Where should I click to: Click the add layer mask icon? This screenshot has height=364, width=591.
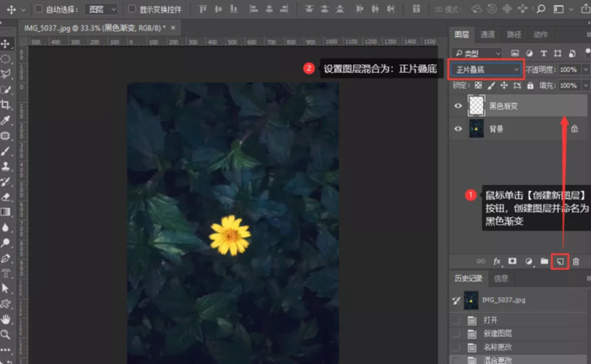[512, 261]
